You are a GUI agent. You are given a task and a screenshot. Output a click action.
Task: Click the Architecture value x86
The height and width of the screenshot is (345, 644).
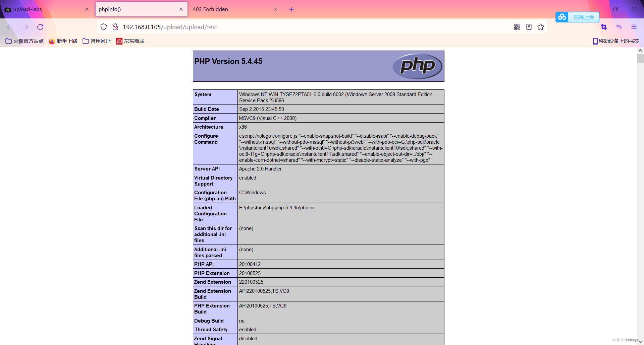243,127
